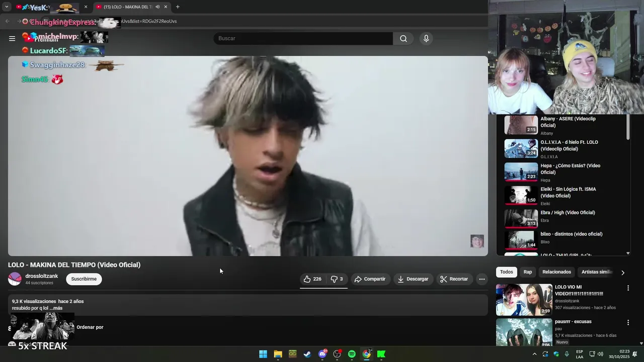
Task: Open the ESP LAA language switcher
Action: point(580,354)
